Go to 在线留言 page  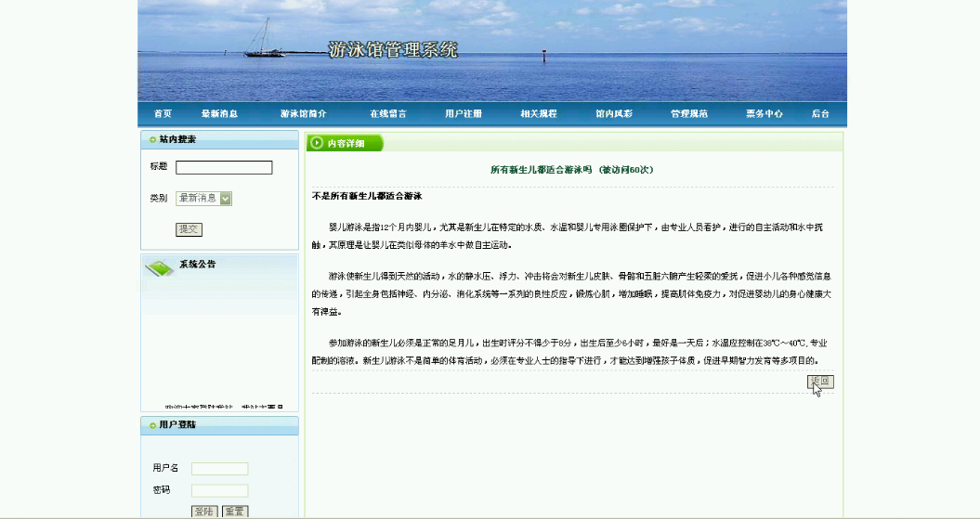tap(388, 113)
